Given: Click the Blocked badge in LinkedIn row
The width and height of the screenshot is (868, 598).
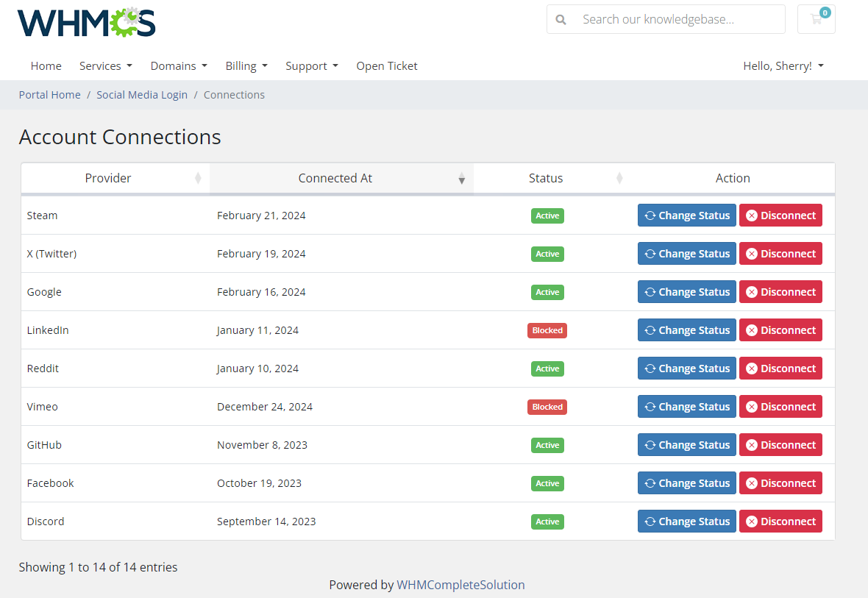Looking at the screenshot, I should (547, 330).
